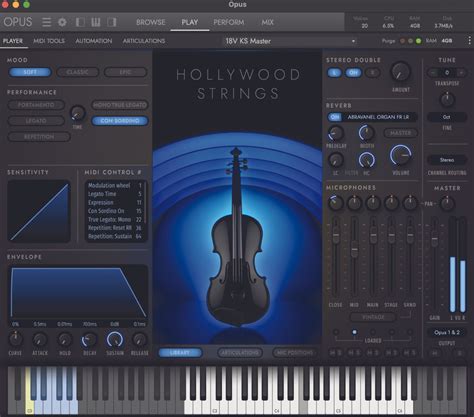Turn off the Reverb ON switch

pos(335,117)
